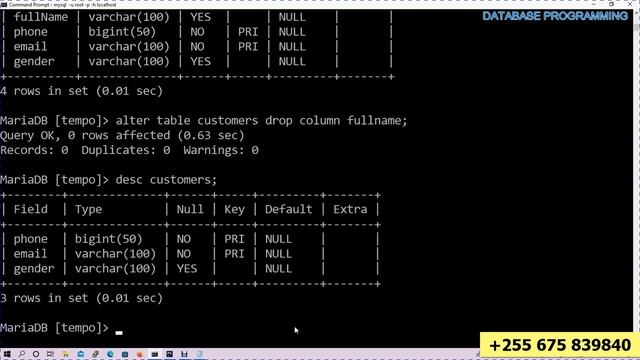
Task: Close the Command Prompt window
Action: pyautogui.click(x=631, y=4)
